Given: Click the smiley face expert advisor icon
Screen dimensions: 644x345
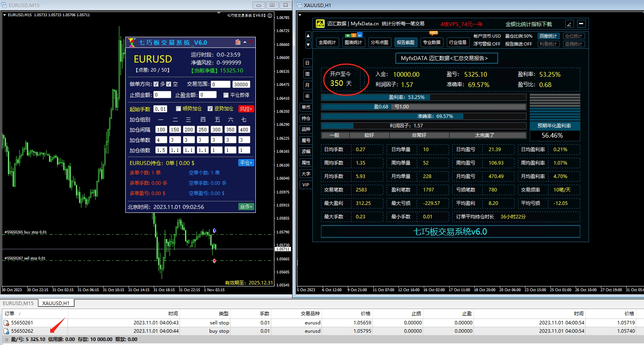Looking at the screenshot, I should [x=270, y=15].
